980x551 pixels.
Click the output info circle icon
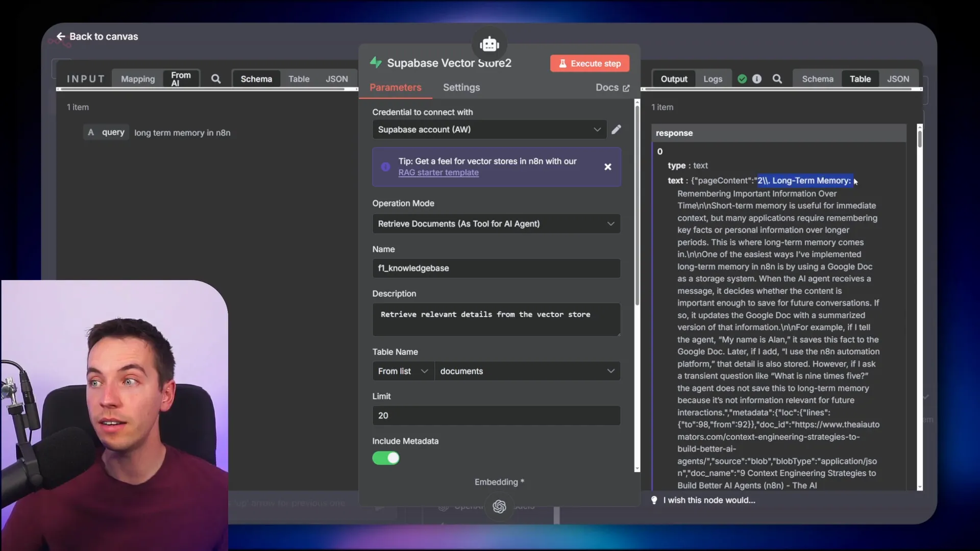point(757,79)
